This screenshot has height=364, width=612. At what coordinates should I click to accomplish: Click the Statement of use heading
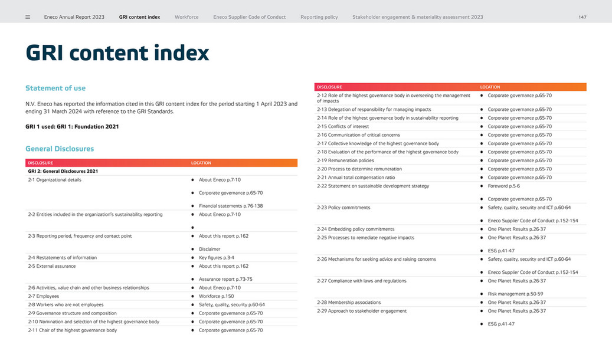tap(55, 88)
